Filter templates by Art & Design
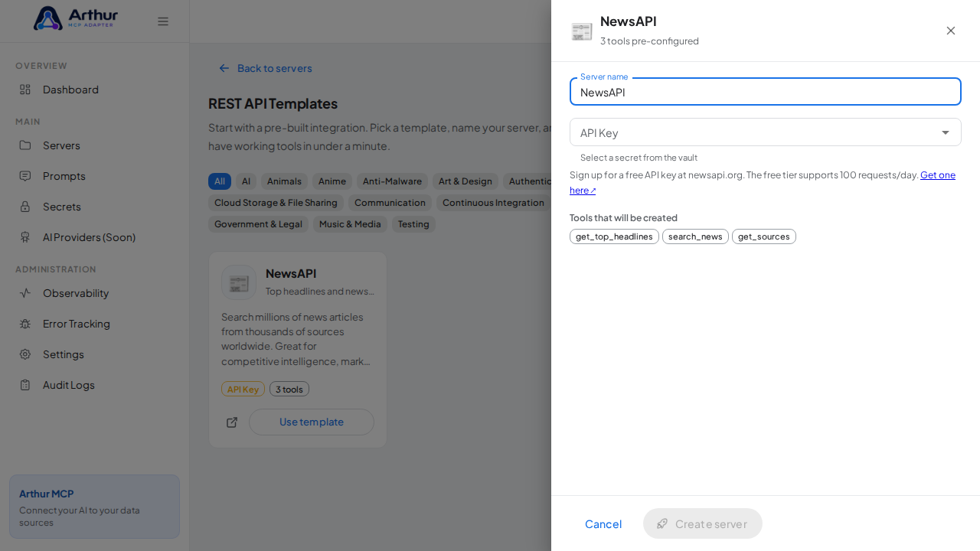The height and width of the screenshot is (551, 980). click(x=465, y=181)
